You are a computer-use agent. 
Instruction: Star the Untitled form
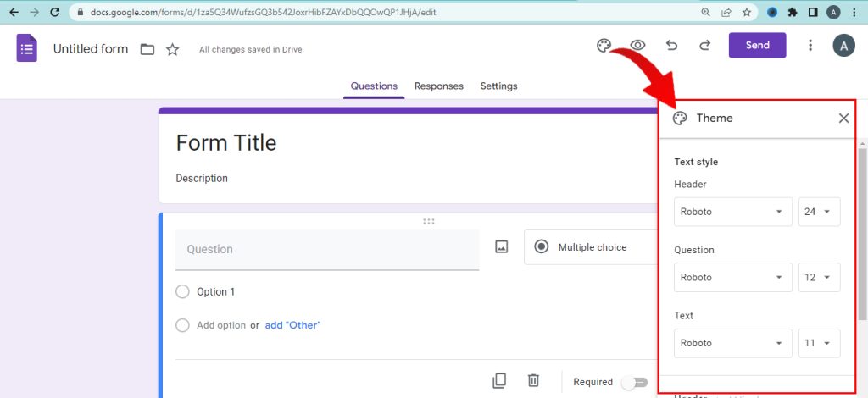pyautogui.click(x=173, y=49)
